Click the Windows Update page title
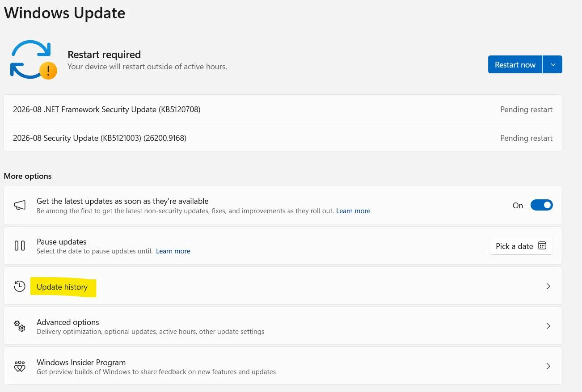 pyautogui.click(x=64, y=13)
